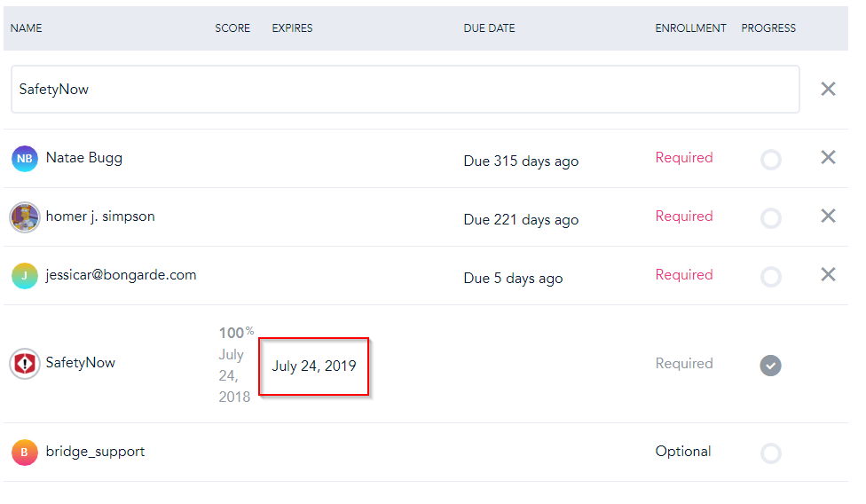This screenshot has height=504, width=866.
Task: Toggle jessicar@bongarde.com progress circle
Action: coord(771,277)
